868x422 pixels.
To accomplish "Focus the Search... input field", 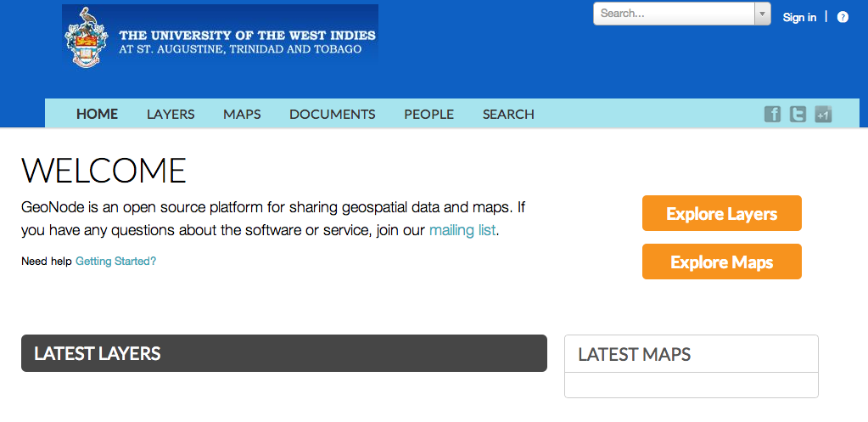I will point(675,14).
